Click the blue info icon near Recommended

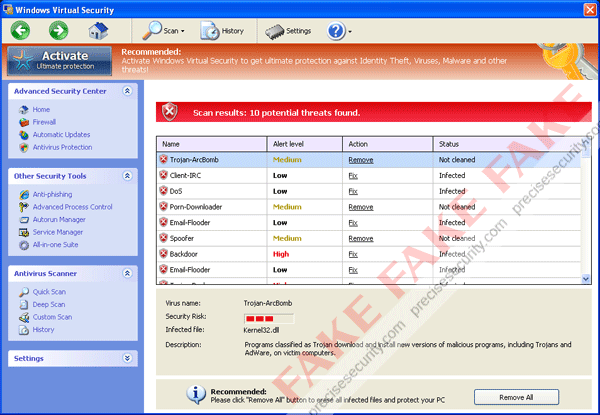tap(196, 395)
